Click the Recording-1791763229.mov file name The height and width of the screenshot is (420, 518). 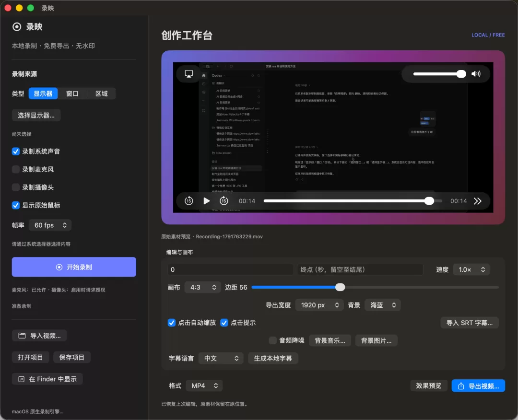tap(229, 236)
